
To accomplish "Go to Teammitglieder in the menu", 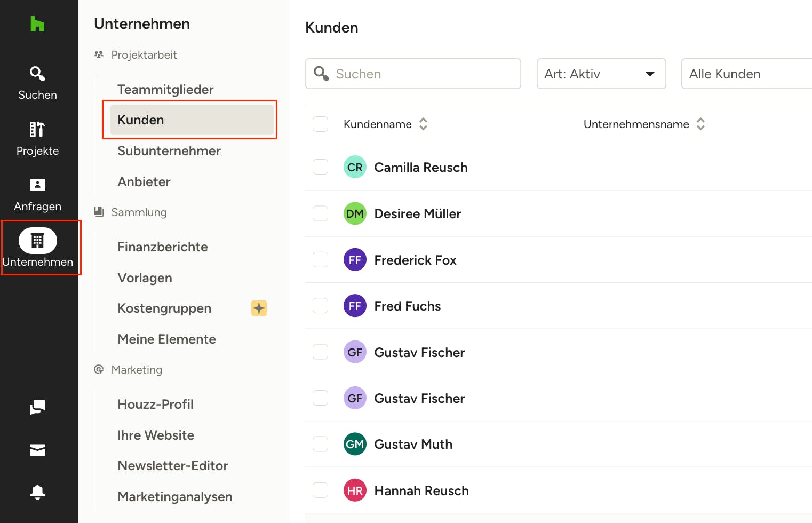I will point(165,90).
